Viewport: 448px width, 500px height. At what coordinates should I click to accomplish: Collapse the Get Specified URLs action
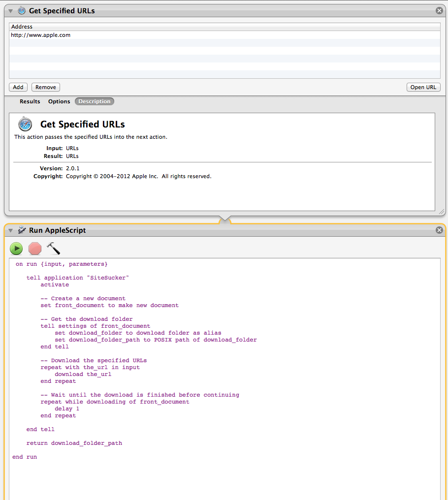[10, 11]
